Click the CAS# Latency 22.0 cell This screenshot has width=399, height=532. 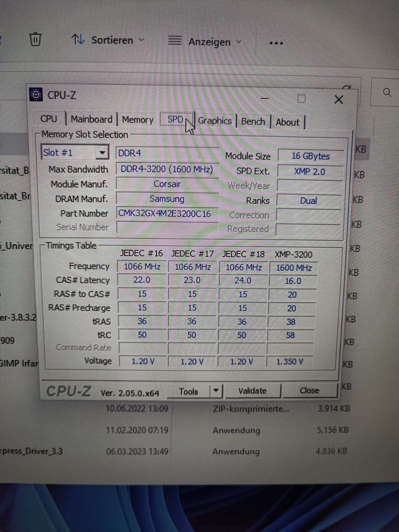click(142, 280)
